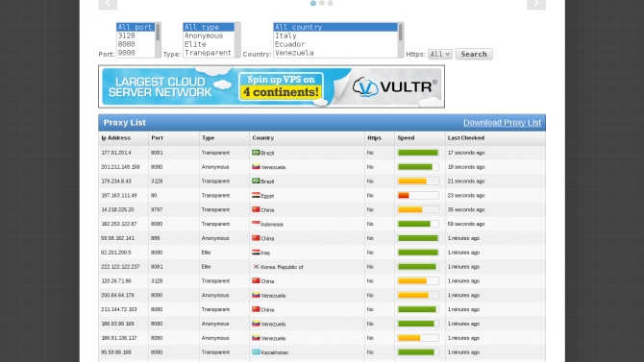
Task: Click the 'Spin up VPS on 4 continents' ad
Action: coord(281,87)
